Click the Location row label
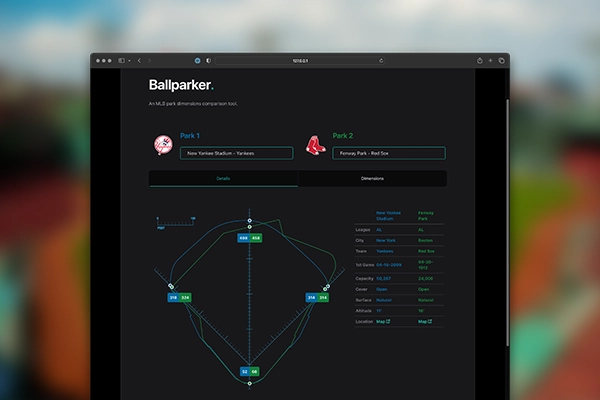This screenshot has width=600, height=400. pyautogui.click(x=364, y=322)
